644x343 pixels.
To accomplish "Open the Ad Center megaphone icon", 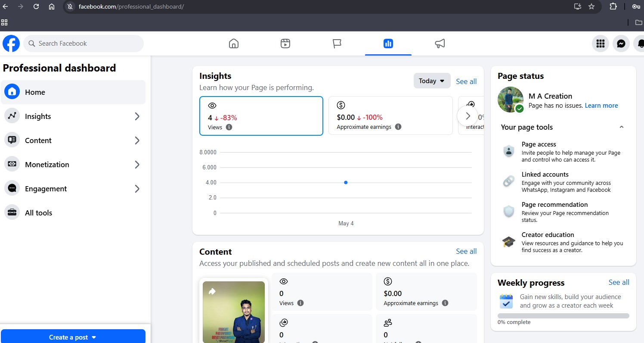I will [440, 44].
